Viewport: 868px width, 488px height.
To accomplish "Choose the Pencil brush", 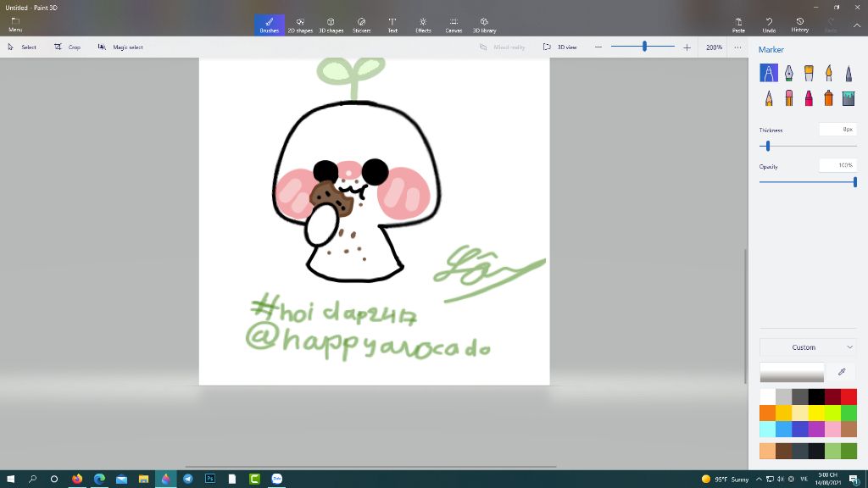I will (x=769, y=98).
